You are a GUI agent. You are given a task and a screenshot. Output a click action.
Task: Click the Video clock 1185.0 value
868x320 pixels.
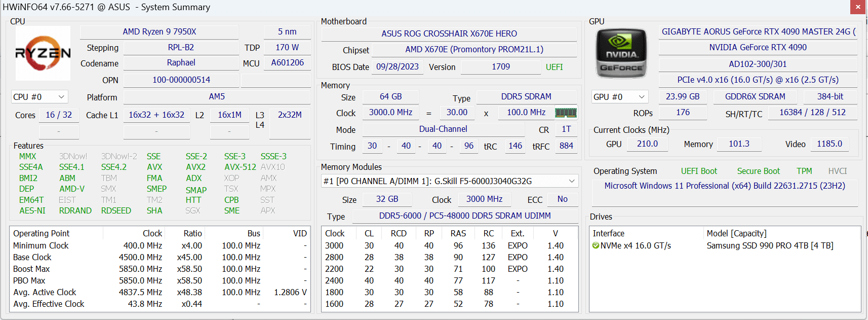tap(830, 144)
